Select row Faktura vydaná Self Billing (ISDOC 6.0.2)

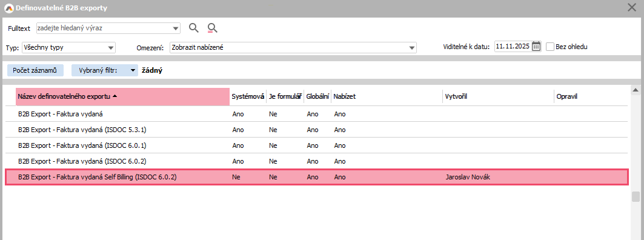click(316, 177)
